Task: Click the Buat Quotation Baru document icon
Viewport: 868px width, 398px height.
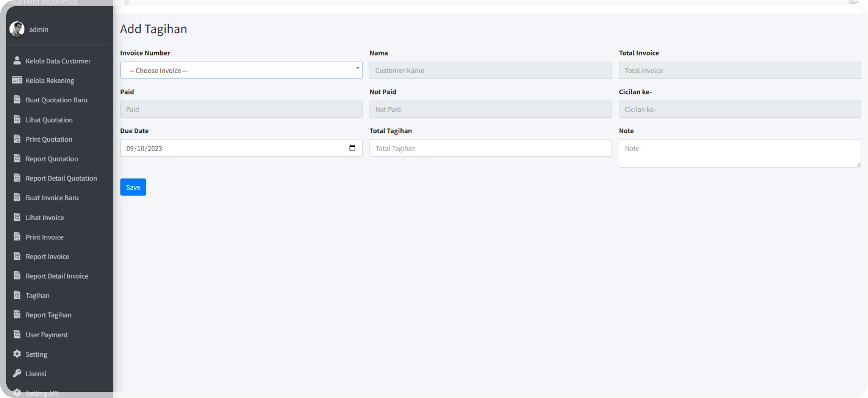Action: [17, 100]
